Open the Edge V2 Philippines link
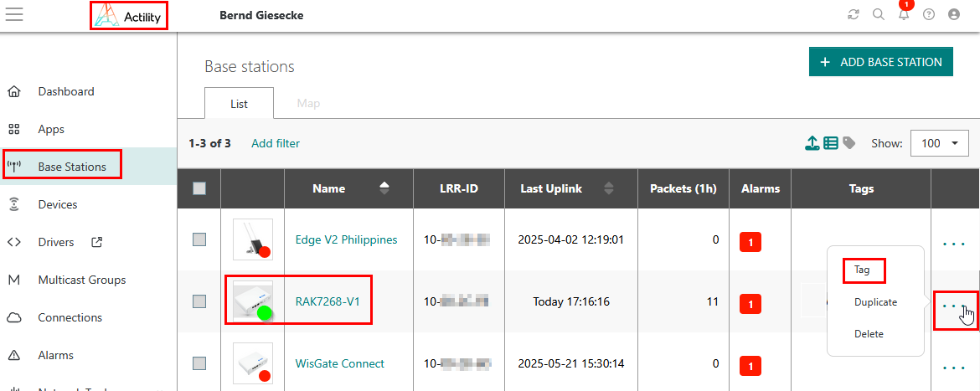The height and width of the screenshot is (391, 980). (x=346, y=239)
